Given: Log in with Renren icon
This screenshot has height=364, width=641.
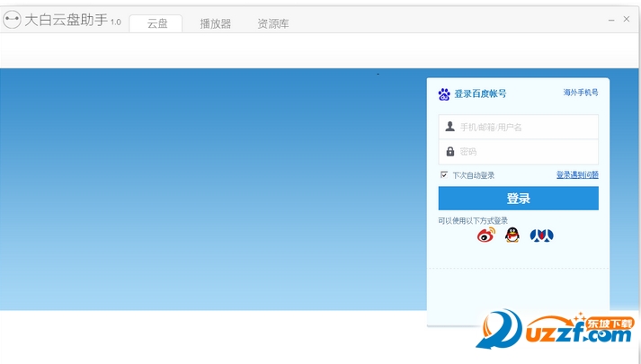Looking at the screenshot, I should click(542, 235).
